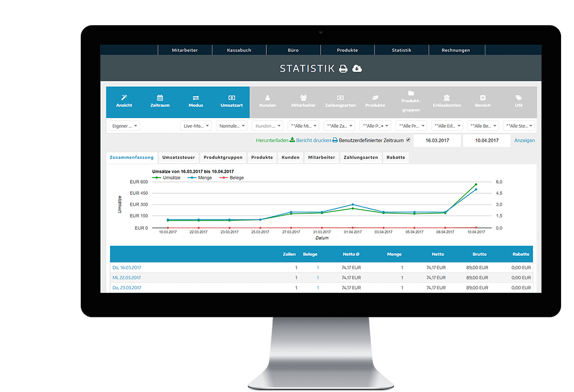Activate the Kunden filter icon
This screenshot has height=392, width=574.
267,98
